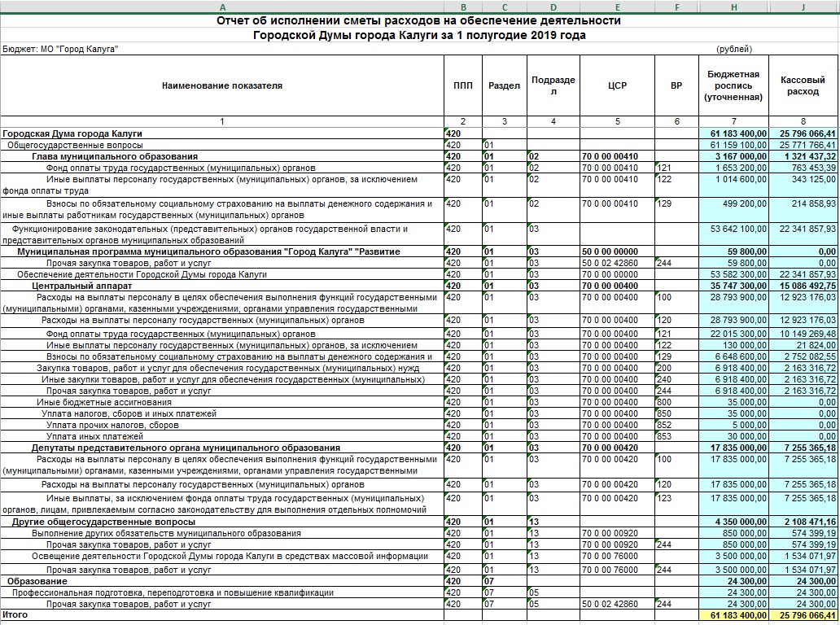Viewport: 840px width, 625px height.
Task: Click the 'Итого' row label cell
Action: pos(15,615)
